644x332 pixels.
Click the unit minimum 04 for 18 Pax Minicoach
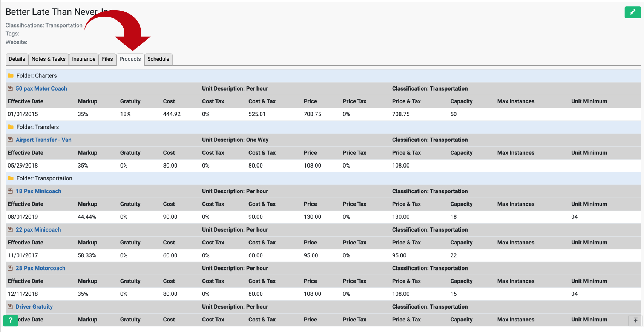click(574, 217)
